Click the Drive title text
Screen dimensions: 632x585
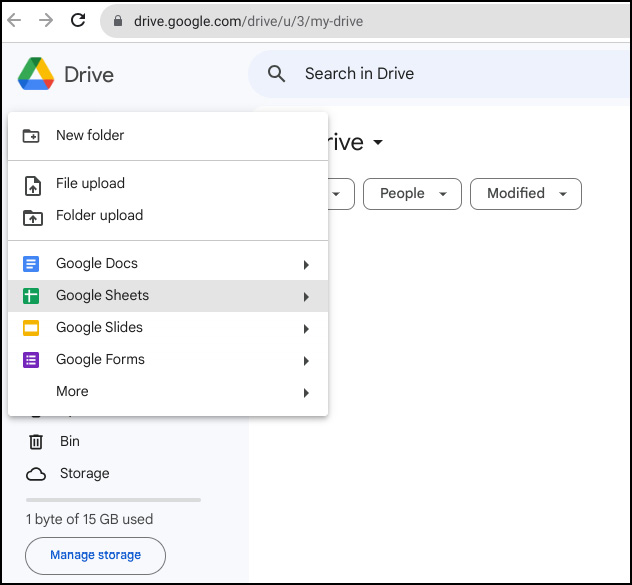(x=89, y=75)
